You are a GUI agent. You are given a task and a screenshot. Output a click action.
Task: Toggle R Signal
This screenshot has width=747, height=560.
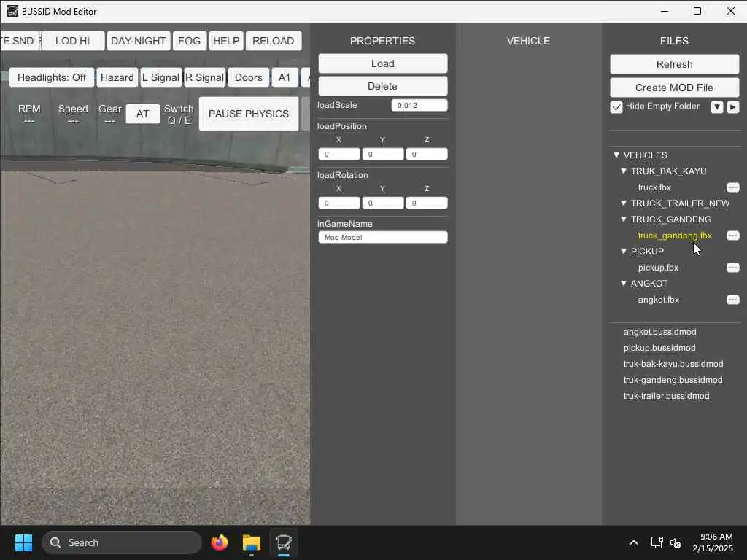point(204,77)
